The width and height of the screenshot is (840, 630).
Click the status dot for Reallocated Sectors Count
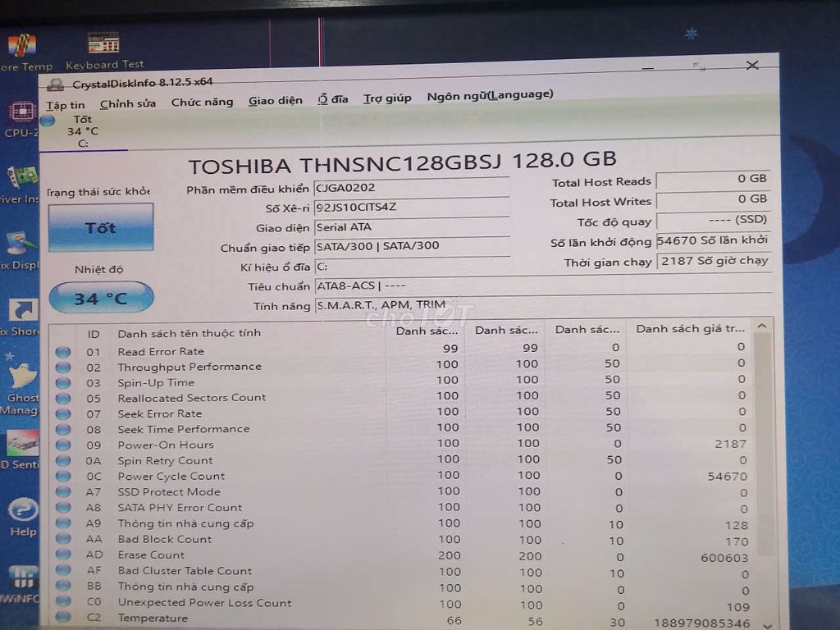coord(62,399)
